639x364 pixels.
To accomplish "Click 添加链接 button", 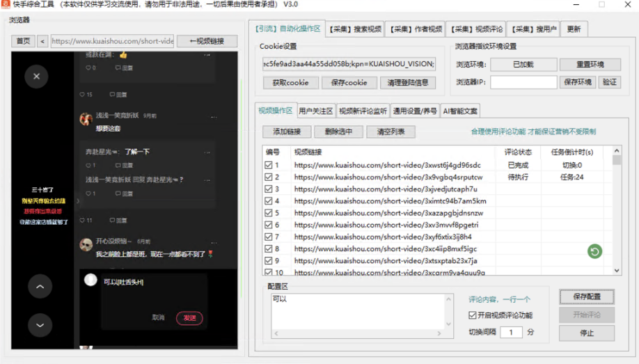I will (x=287, y=132).
